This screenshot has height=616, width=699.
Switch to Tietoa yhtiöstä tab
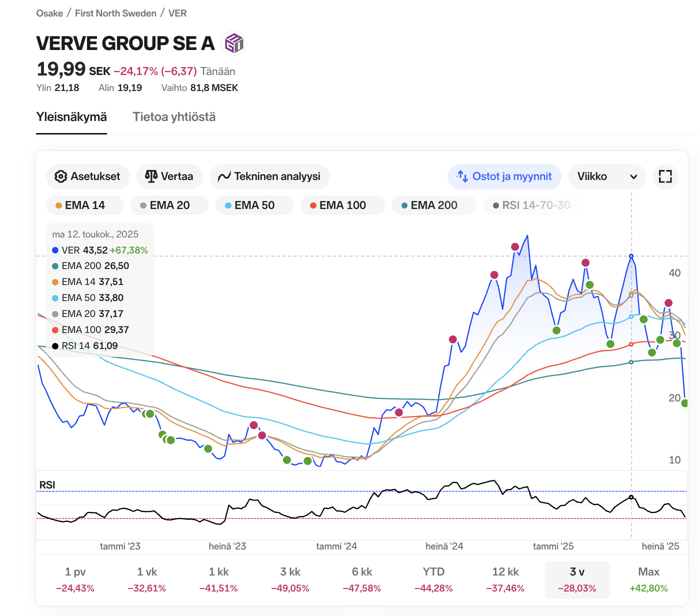click(x=174, y=117)
